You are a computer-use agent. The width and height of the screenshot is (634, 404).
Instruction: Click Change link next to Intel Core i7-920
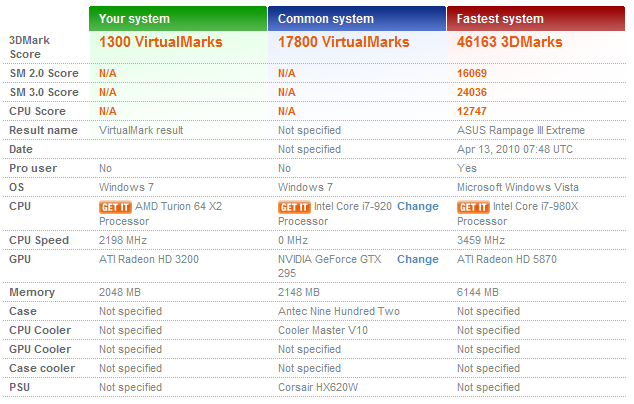point(417,206)
